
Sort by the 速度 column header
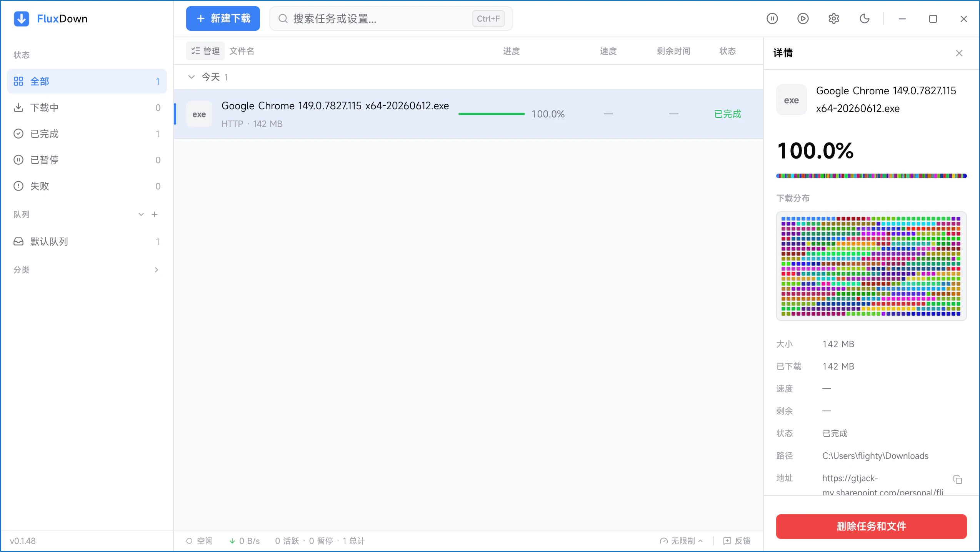pyautogui.click(x=608, y=51)
